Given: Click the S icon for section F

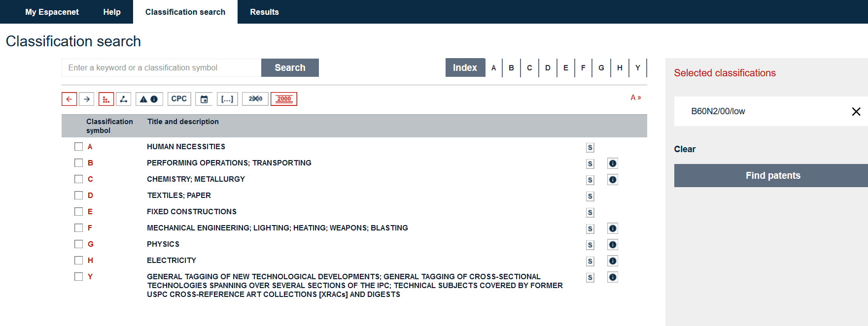Looking at the screenshot, I should [x=590, y=229].
